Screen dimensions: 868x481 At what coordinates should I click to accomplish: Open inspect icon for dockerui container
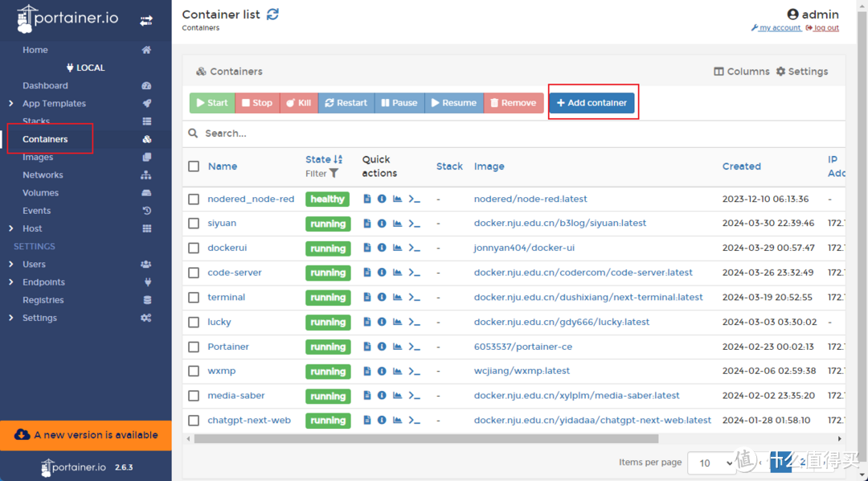click(x=382, y=249)
